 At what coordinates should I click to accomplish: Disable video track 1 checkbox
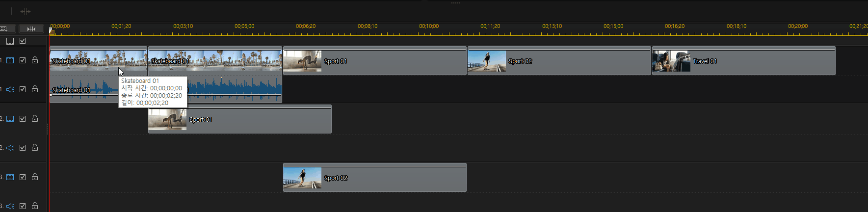click(23, 60)
